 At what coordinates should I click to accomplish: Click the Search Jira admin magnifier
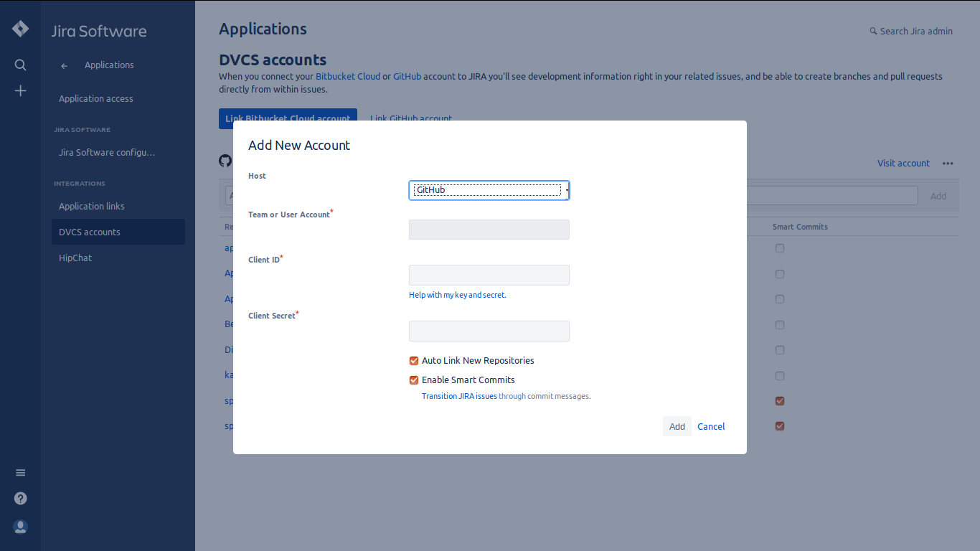(873, 32)
